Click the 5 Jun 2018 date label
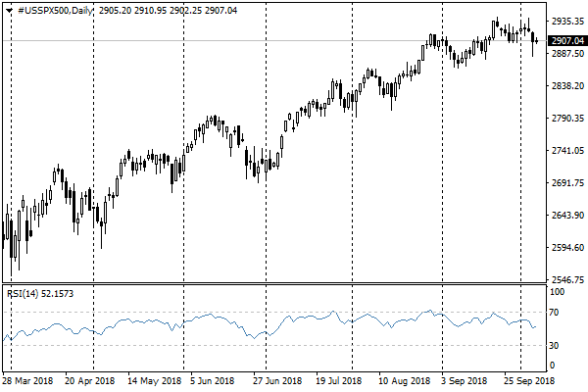The width and height of the screenshot is (588, 392). [212, 380]
